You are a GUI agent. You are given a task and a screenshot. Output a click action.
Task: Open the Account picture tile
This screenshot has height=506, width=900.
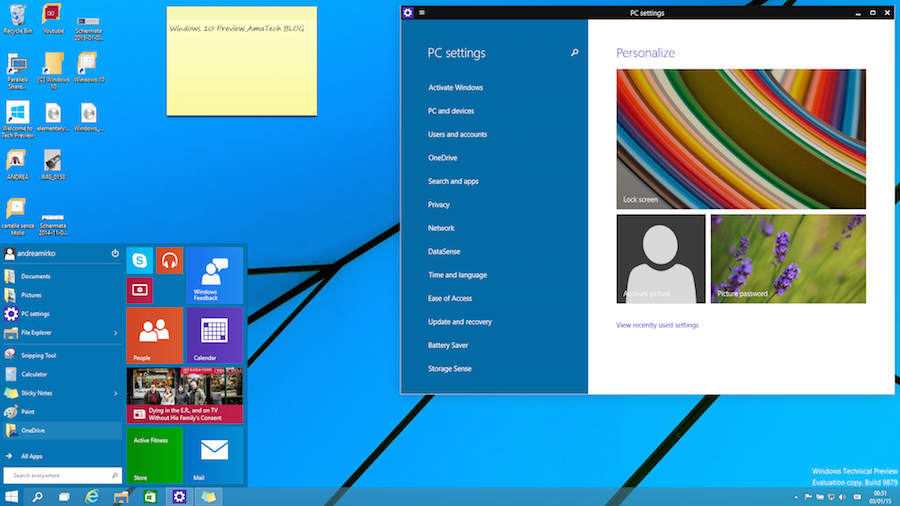click(661, 259)
